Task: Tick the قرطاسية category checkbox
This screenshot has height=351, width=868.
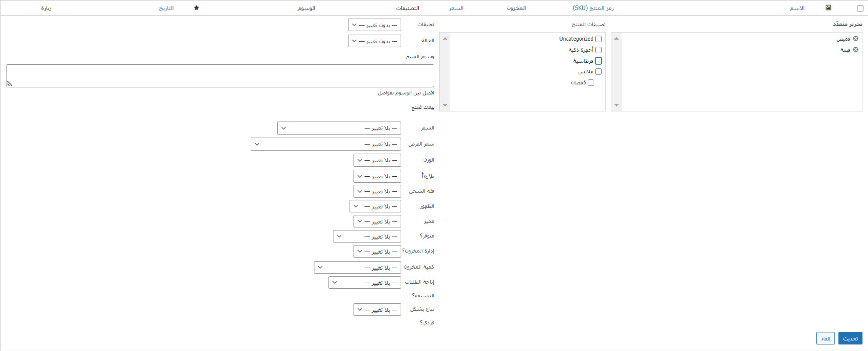Action: pos(598,61)
